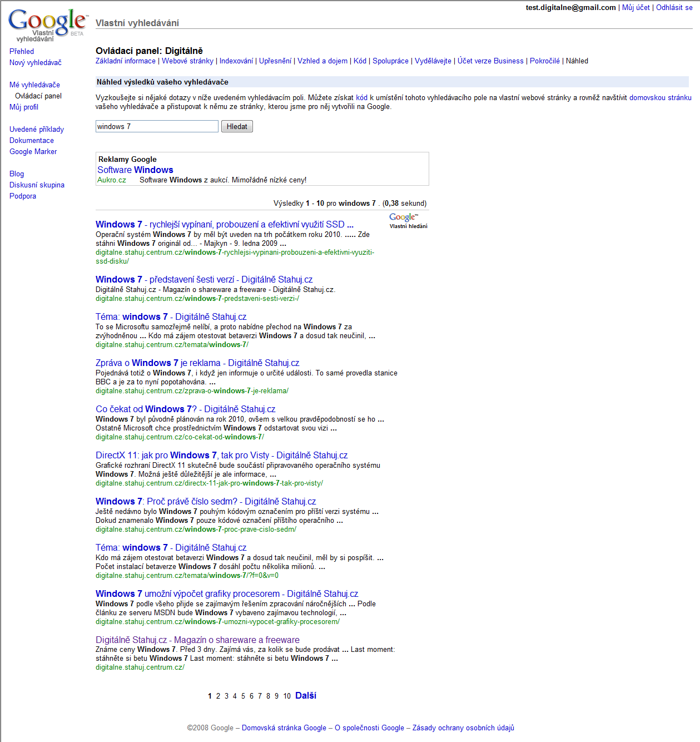
Task: Open result představení šesti verzí
Action: coord(204,279)
